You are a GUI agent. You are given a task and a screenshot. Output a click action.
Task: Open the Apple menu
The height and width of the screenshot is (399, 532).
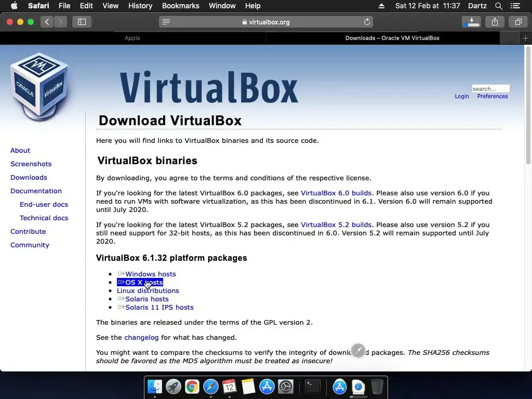(x=14, y=6)
